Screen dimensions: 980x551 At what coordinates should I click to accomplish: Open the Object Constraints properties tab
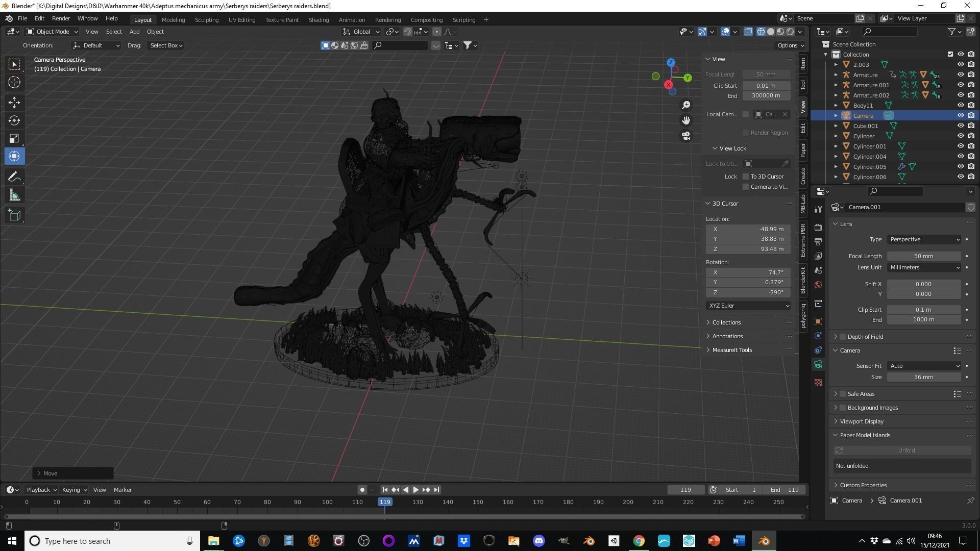pyautogui.click(x=818, y=350)
